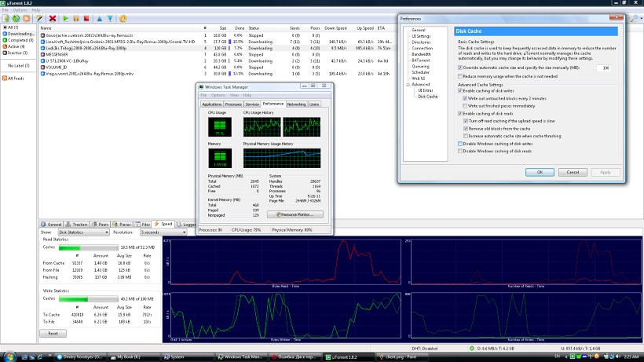
Task: Click the red X Remove torrent icon
Action: 52,17
